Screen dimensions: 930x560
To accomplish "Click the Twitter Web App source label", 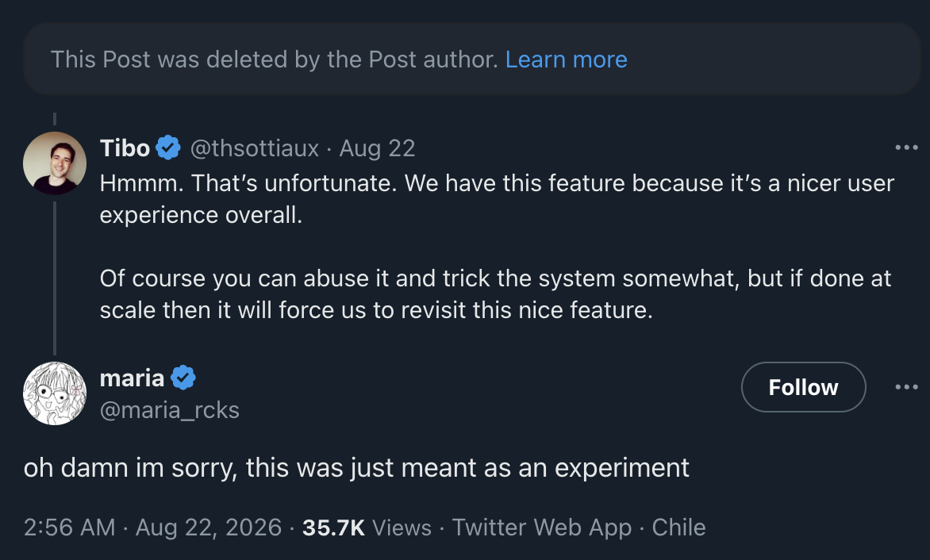I will click(x=541, y=527).
